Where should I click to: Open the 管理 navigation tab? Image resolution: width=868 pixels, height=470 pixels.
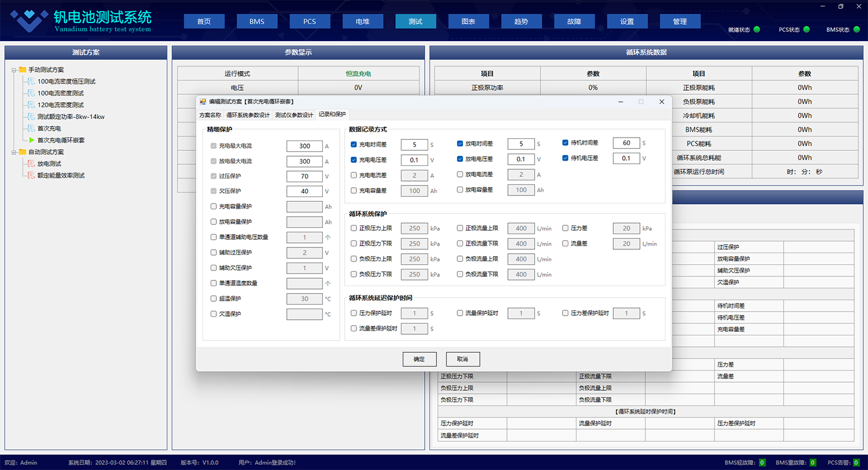click(x=680, y=21)
